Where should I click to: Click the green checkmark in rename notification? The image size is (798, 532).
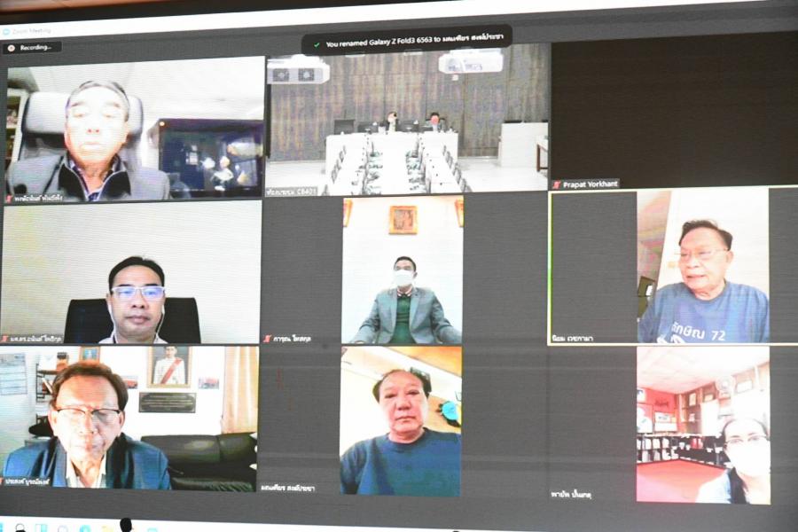tap(317, 43)
